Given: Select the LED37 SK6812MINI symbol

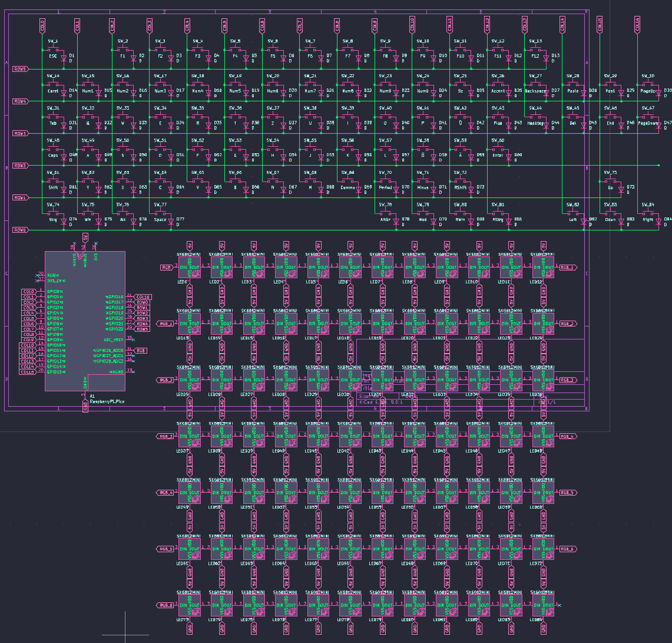Looking at the screenshot, I should pos(190,436).
